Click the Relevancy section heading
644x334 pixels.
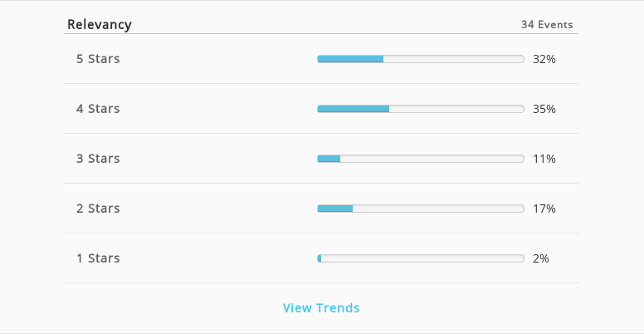pos(100,24)
